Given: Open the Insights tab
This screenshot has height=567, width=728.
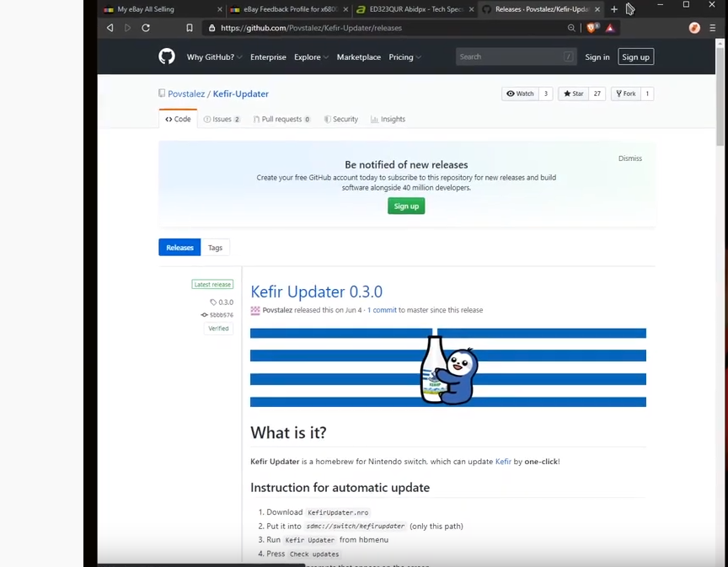Looking at the screenshot, I should point(388,119).
